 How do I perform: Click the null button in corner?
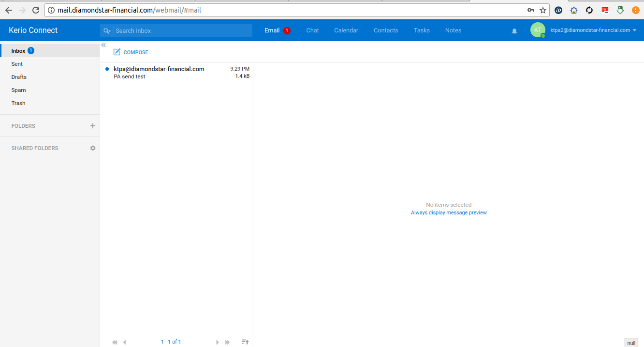pyautogui.click(x=631, y=343)
